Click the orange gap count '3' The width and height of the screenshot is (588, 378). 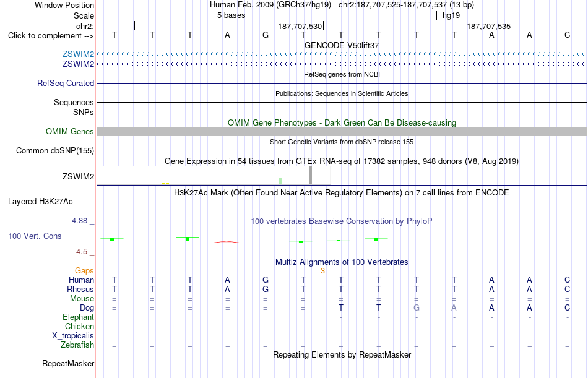[322, 271]
